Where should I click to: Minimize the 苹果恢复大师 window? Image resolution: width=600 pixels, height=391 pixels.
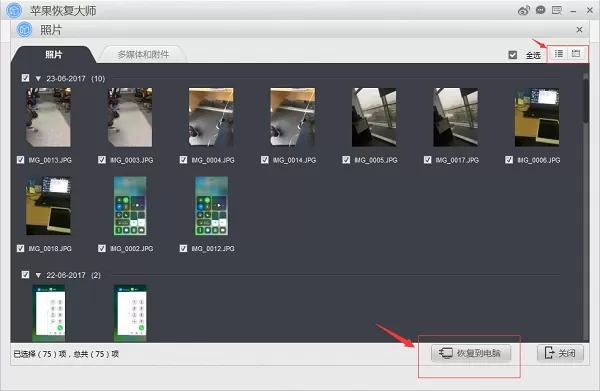pos(573,11)
